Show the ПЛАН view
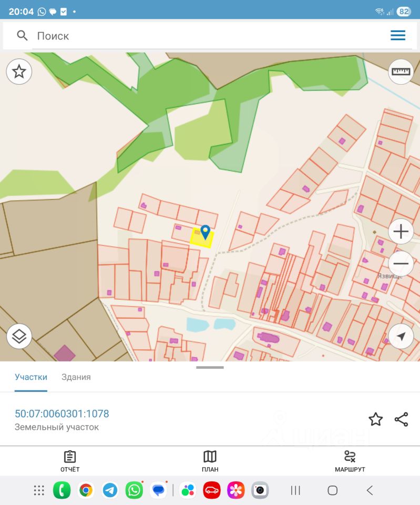Image resolution: width=420 pixels, height=505 pixels. [210, 461]
